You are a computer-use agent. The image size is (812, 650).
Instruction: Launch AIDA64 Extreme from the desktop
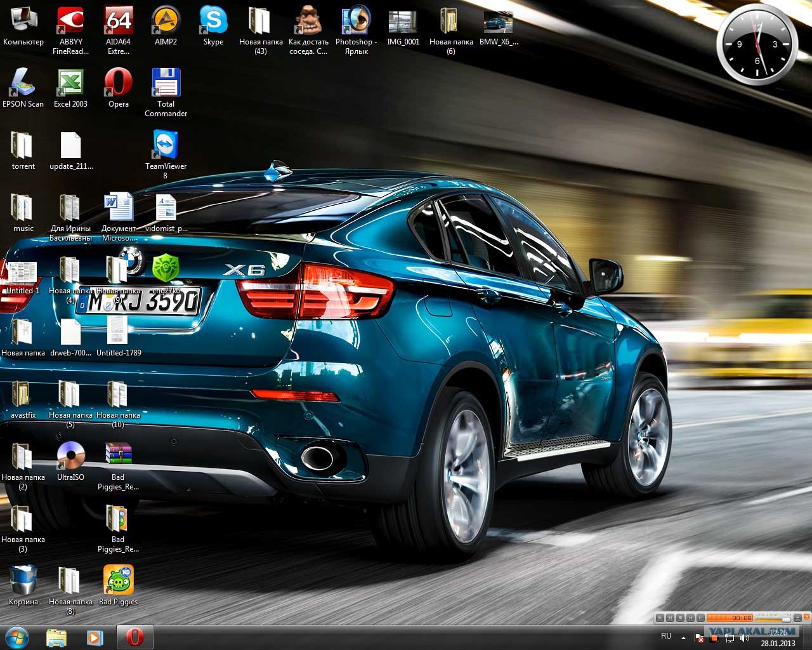coord(118,22)
